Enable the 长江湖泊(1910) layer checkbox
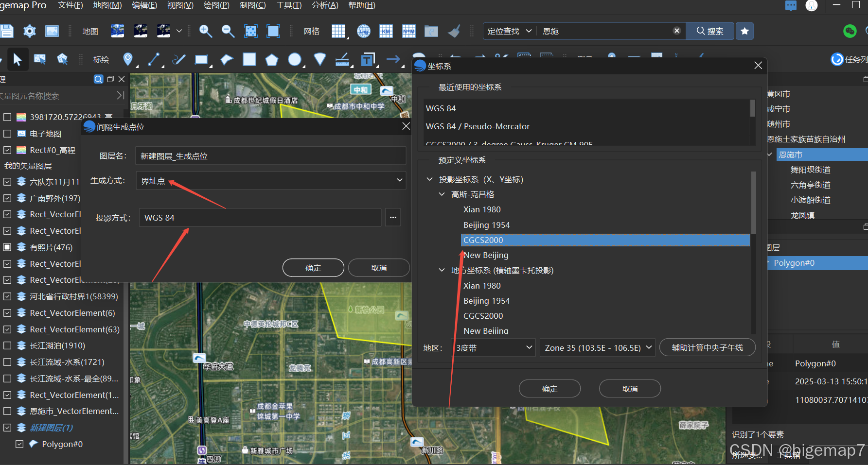Screen dimensions: 868x465 click(7, 345)
